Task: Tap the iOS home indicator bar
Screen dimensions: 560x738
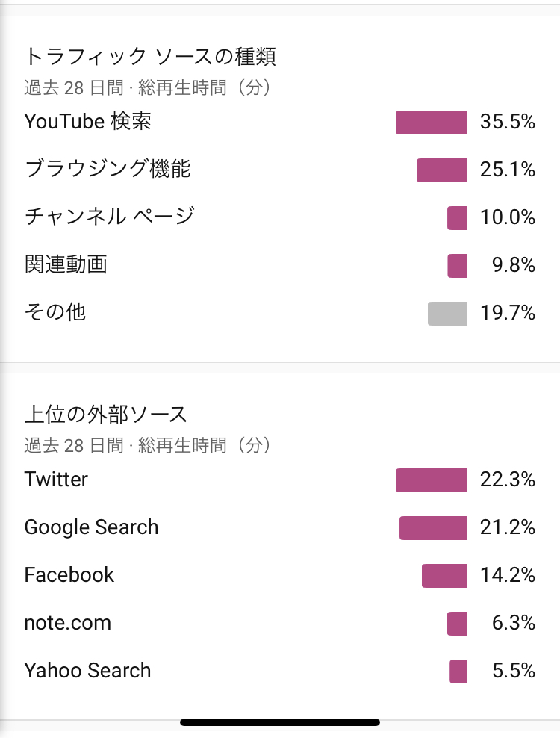Action: pos(280,722)
